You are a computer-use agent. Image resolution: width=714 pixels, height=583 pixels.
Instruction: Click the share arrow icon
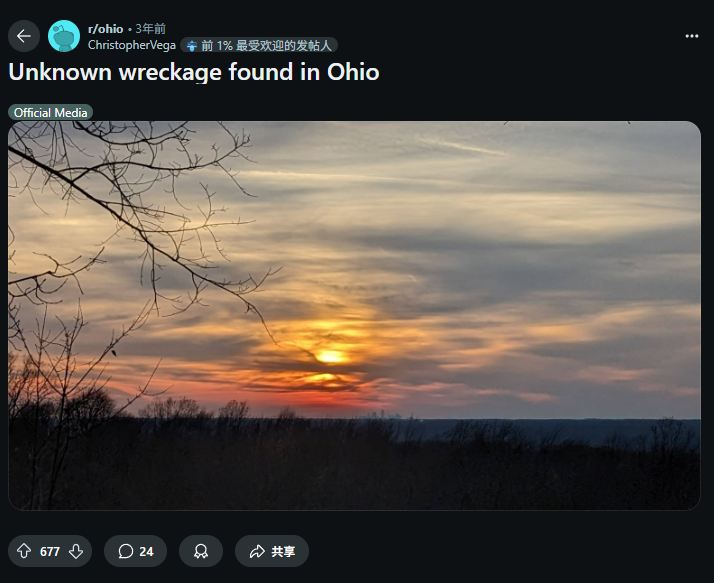coord(257,551)
